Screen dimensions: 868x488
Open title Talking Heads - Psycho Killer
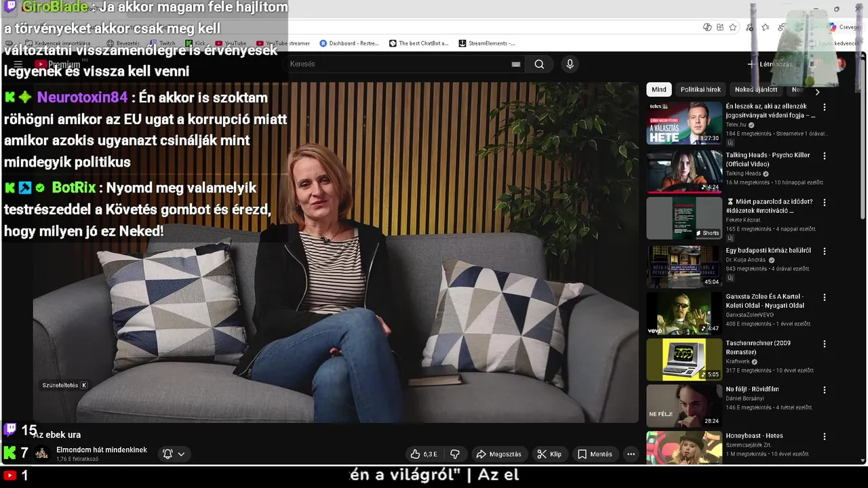(768, 159)
